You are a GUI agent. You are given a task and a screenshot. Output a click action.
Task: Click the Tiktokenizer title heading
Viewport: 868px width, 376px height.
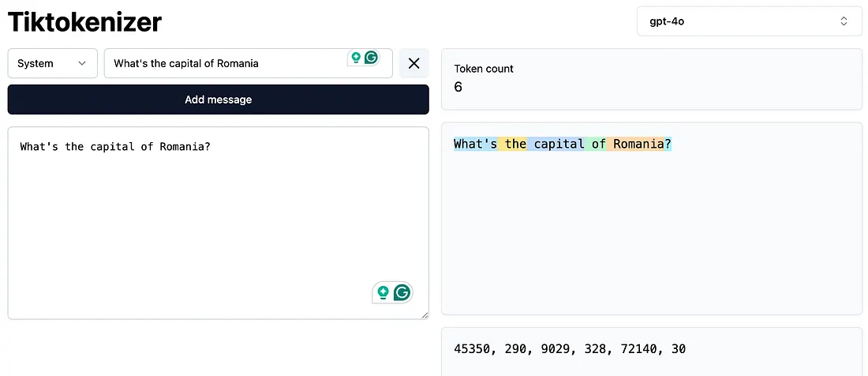[x=84, y=21]
